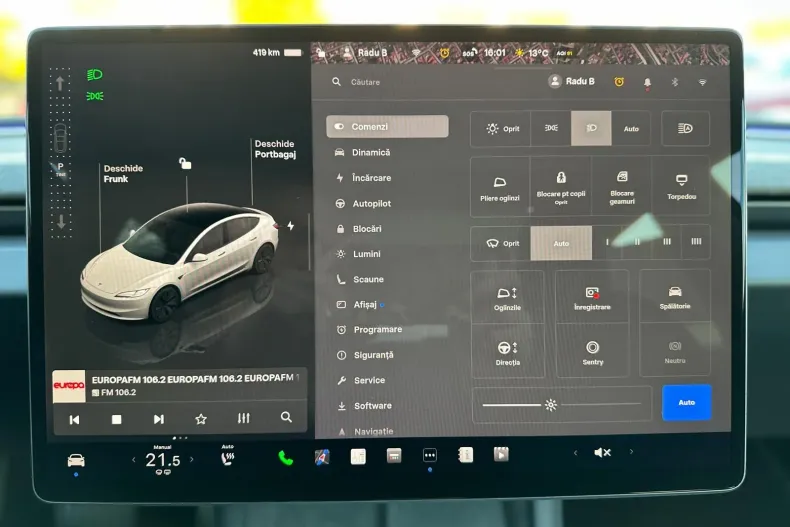
Task: Open the Comenzi menu section
Action: pyautogui.click(x=387, y=126)
